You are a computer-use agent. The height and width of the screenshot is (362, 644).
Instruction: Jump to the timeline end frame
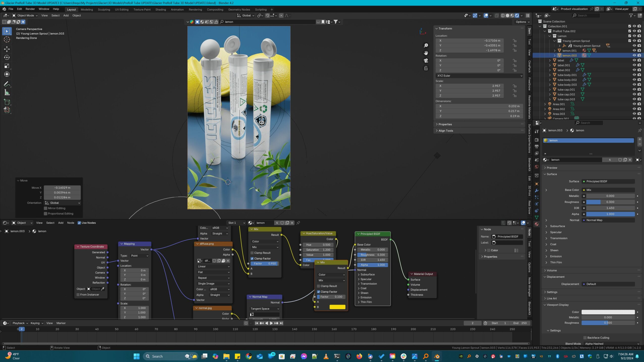click(x=281, y=323)
